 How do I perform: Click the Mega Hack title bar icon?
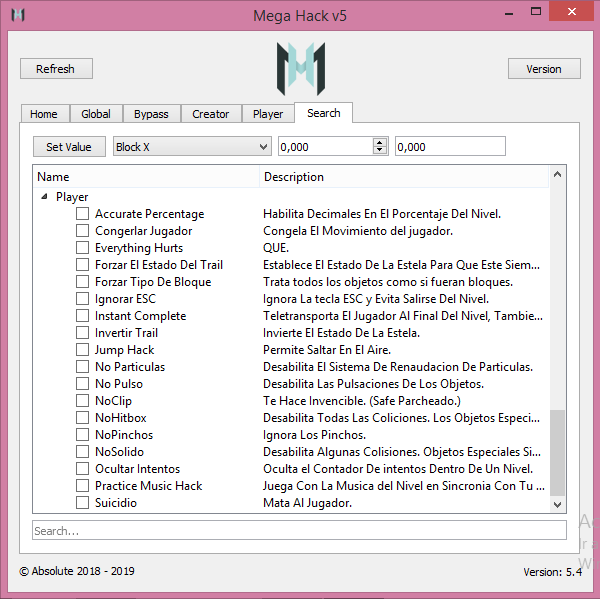pos(18,15)
